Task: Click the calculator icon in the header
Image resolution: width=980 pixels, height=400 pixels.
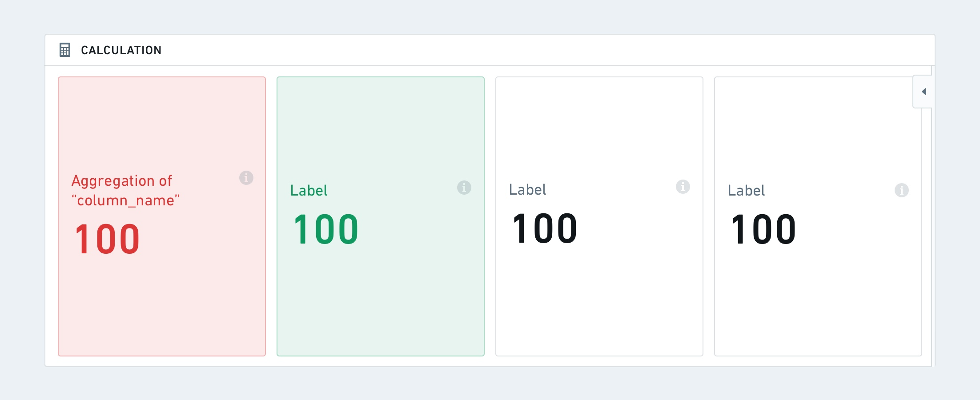Action: point(65,50)
